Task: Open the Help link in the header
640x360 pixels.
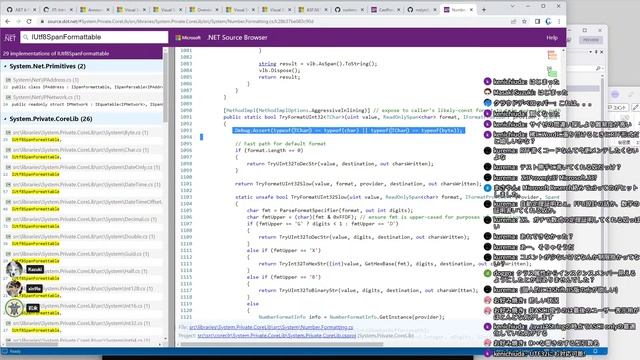Action: [x=552, y=38]
